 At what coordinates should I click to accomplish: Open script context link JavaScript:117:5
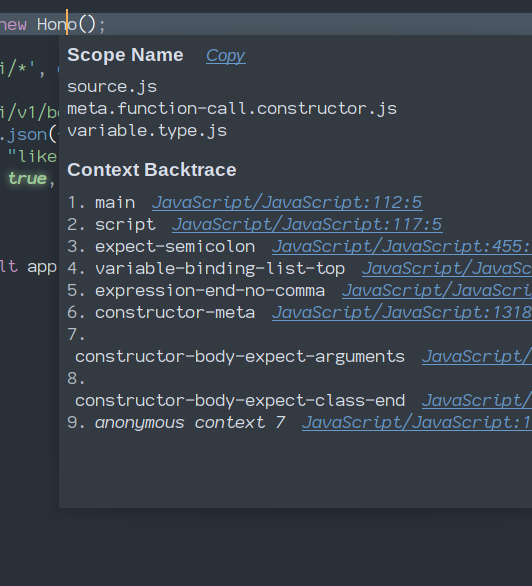pos(307,225)
